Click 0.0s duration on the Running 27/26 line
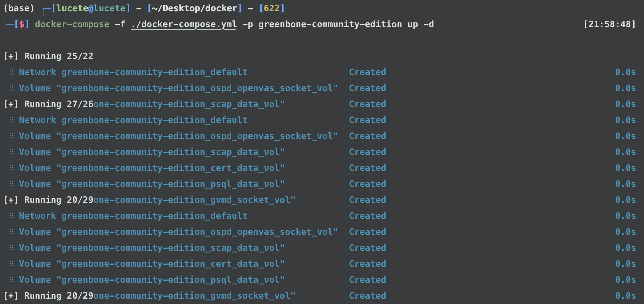Image resolution: width=644 pixels, height=304 pixels. 625,104
